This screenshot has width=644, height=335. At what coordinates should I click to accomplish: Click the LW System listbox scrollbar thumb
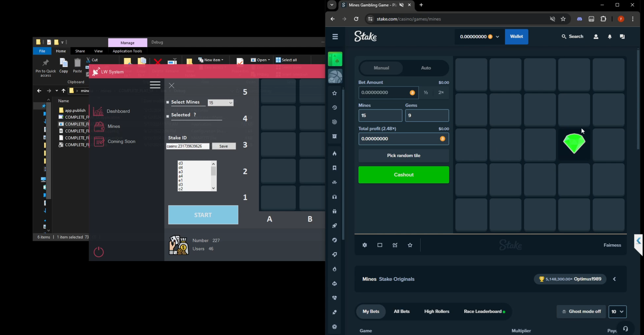214,171
